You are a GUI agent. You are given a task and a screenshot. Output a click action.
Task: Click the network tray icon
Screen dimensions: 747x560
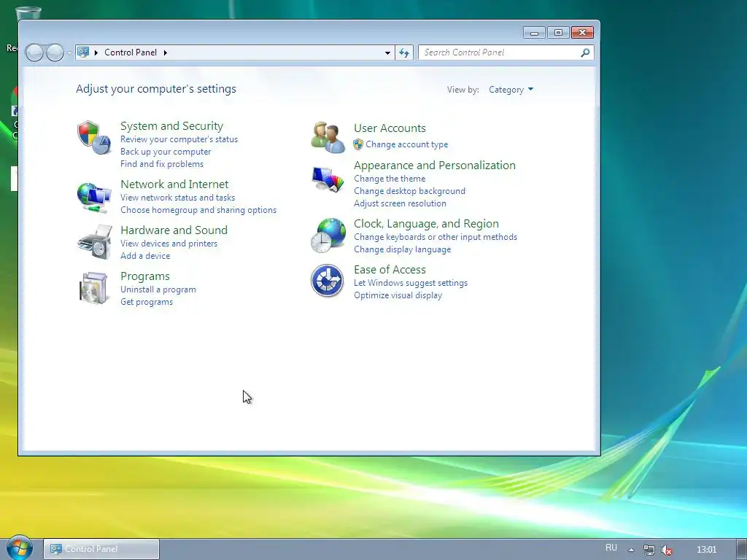pos(649,550)
